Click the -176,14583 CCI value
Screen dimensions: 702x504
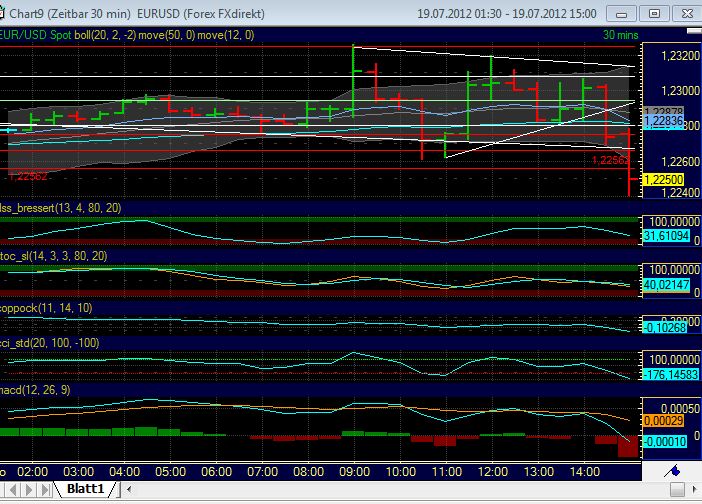(x=671, y=374)
